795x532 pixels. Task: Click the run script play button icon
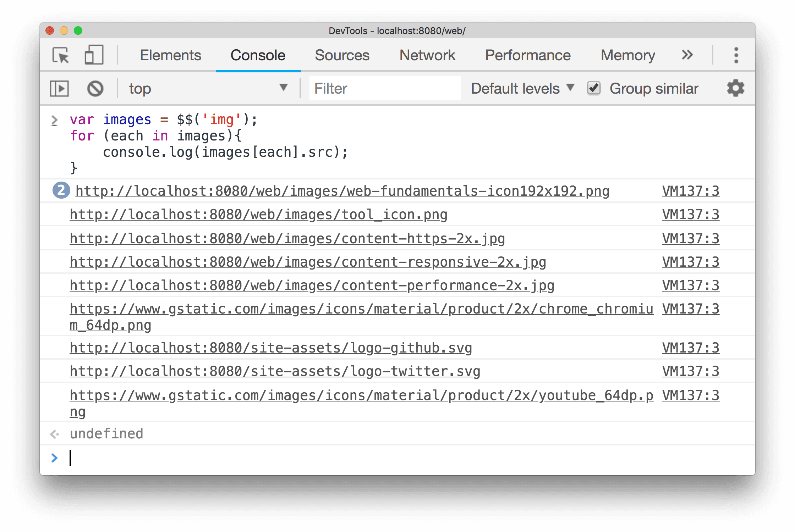click(59, 88)
